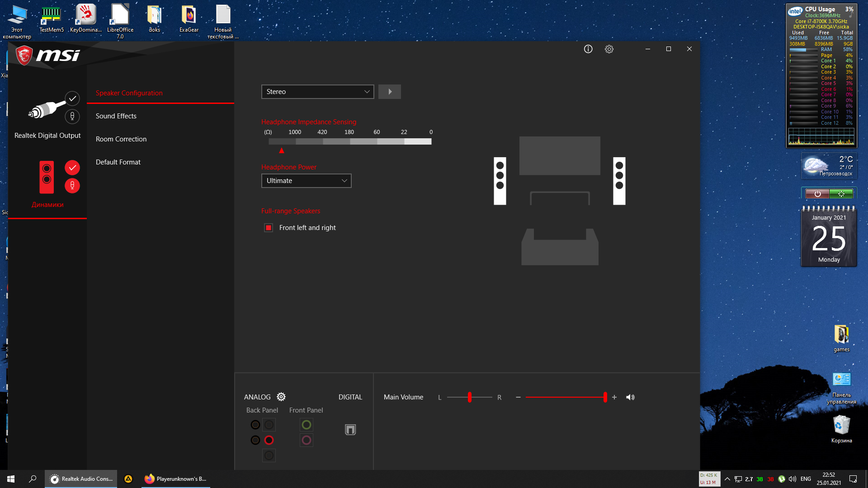Select the left front speaker in diagram
The width and height of the screenshot is (868, 488).
point(500,181)
